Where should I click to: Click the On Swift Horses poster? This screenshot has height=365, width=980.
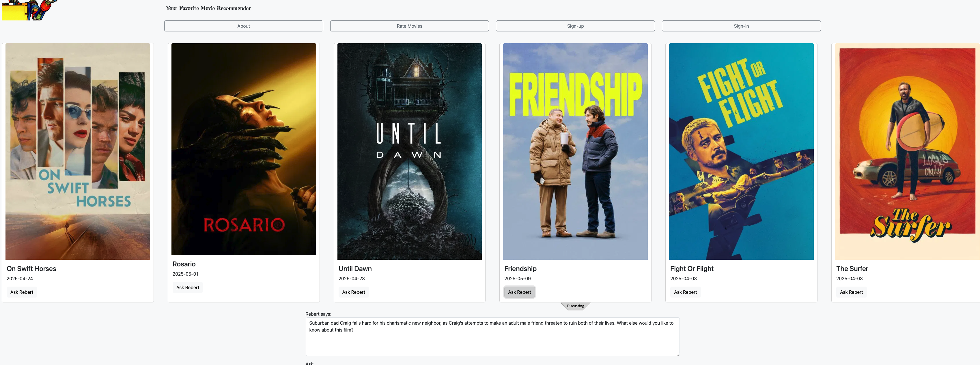point(78,151)
